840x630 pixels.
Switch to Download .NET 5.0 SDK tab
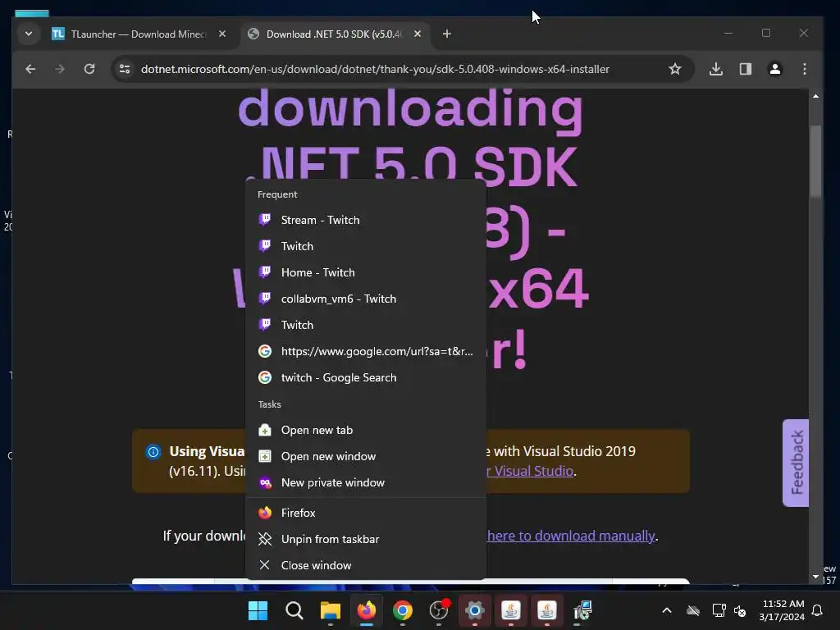(335, 34)
